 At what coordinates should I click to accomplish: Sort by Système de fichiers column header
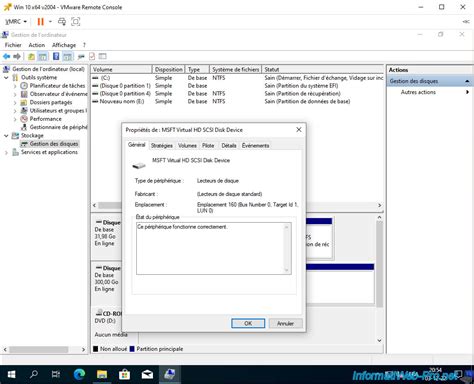click(x=235, y=69)
